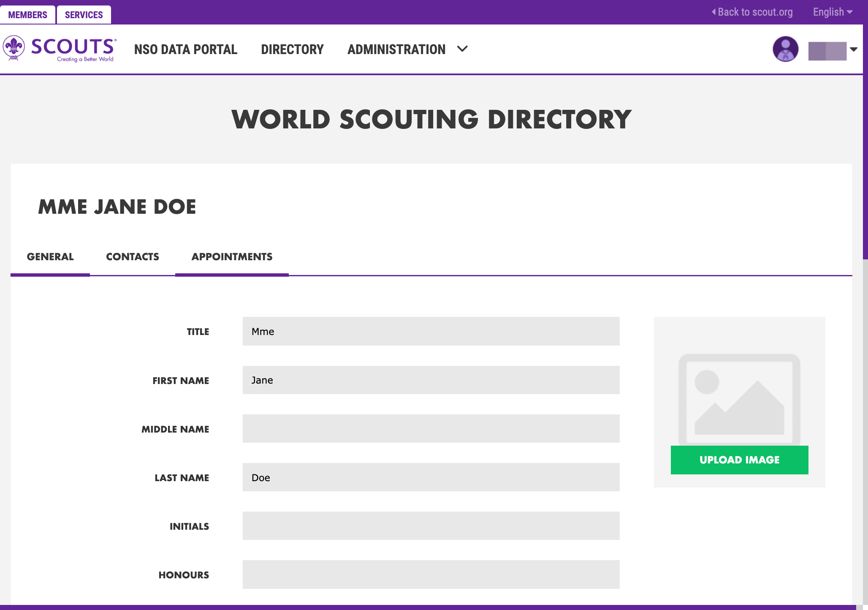868x610 pixels.
Task: Expand the Administration menu chevron
Action: (462, 49)
